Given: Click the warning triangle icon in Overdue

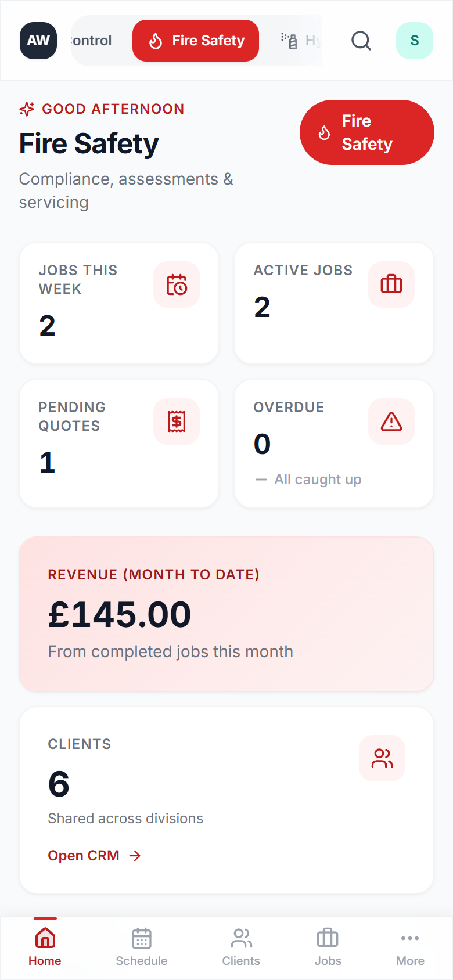Looking at the screenshot, I should pos(391,421).
